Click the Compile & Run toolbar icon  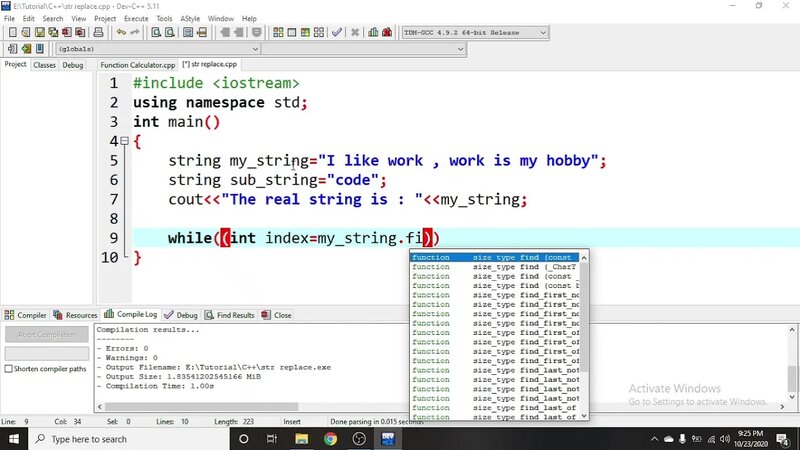[x=305, y=33]
